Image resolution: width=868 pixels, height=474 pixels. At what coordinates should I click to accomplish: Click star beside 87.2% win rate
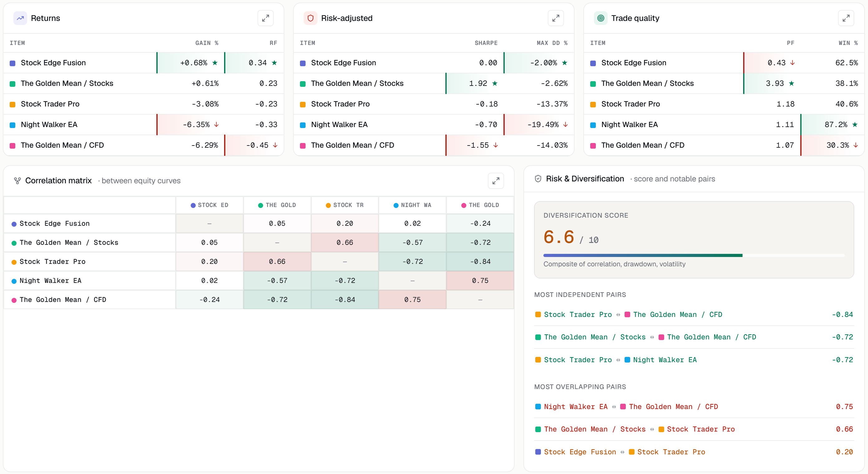pos(855,124)
